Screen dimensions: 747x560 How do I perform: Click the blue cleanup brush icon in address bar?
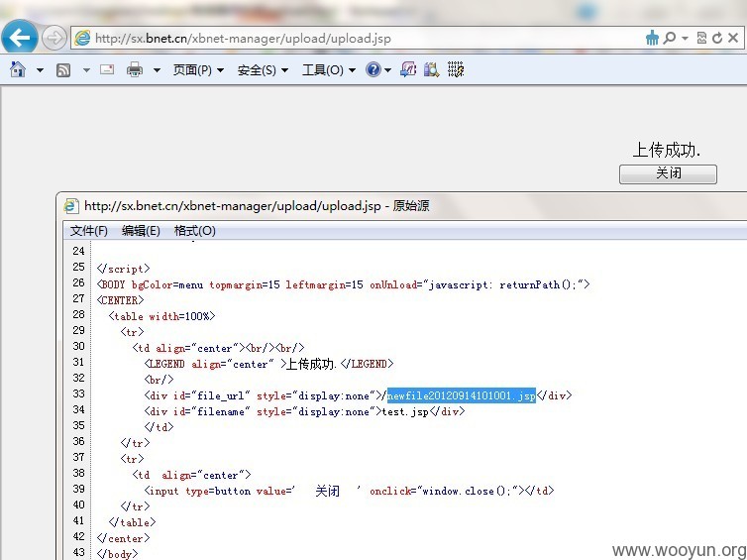pos(652,38)
